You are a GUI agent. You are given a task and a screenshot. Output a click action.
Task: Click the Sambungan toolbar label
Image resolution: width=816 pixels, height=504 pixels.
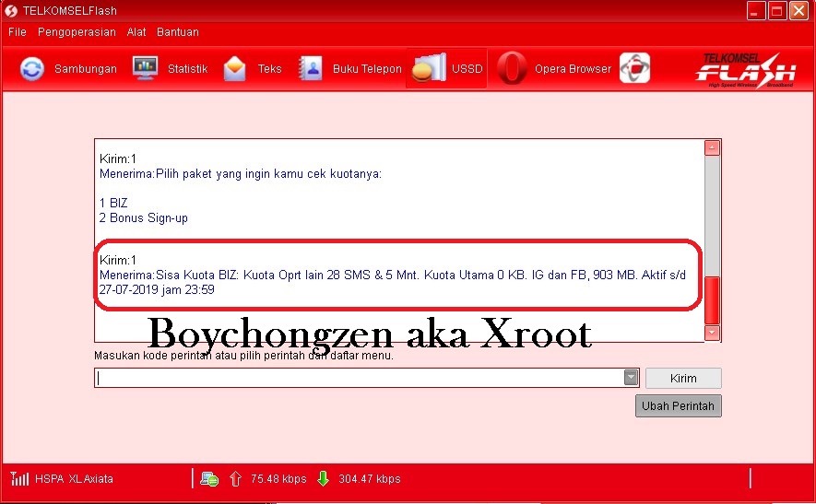[86, 69]
